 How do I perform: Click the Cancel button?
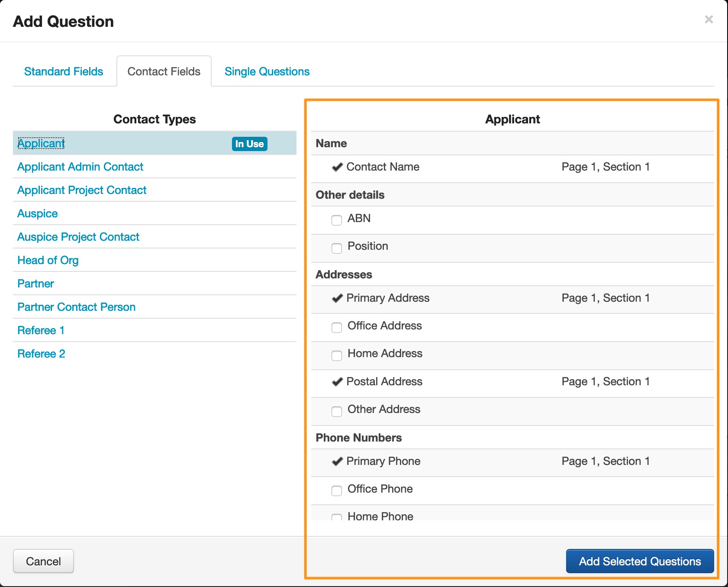point(43,561)
